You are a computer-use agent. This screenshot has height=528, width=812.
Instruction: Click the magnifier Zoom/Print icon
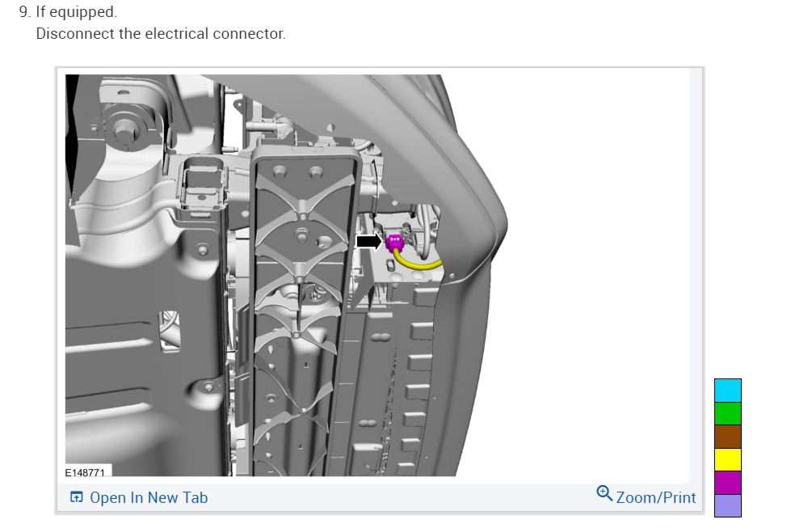[604, 492]
